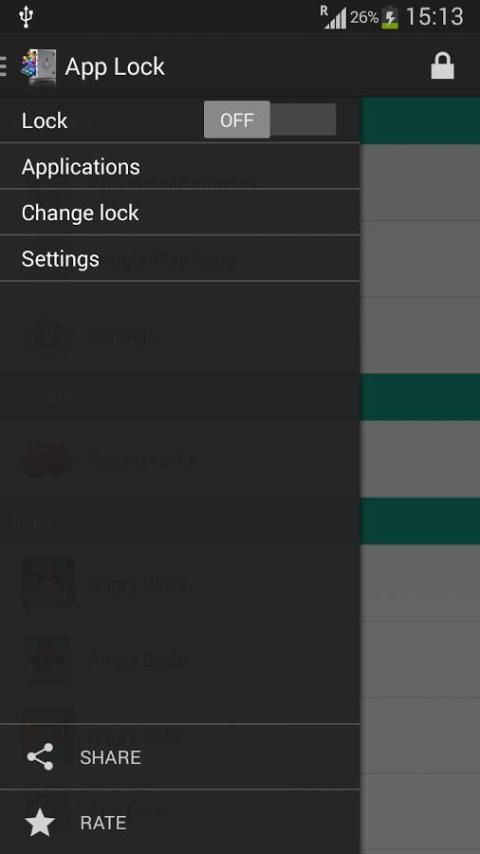Open the Applications menu entry
480x854 pixels.
pyautogui.click(x=180, y=167)
